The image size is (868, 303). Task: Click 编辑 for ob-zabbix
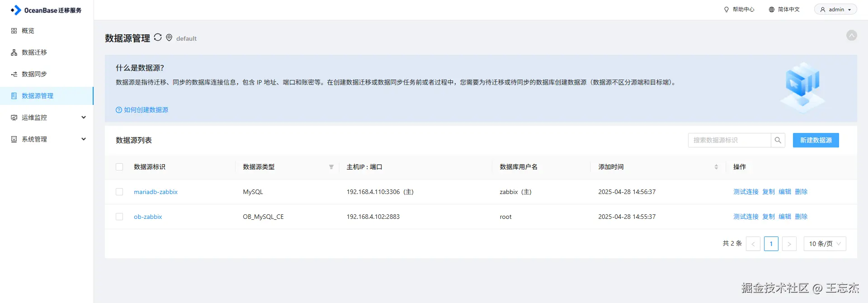pos(785,217)
